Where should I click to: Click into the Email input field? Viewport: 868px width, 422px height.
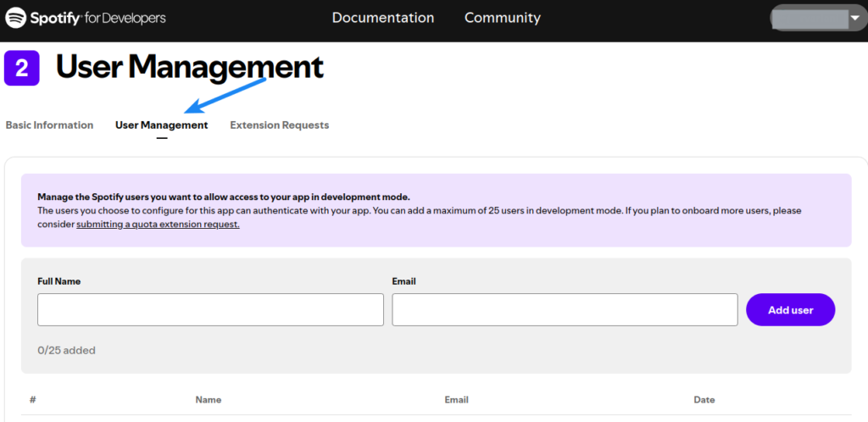pyautogui.click(x=565, y=310)
